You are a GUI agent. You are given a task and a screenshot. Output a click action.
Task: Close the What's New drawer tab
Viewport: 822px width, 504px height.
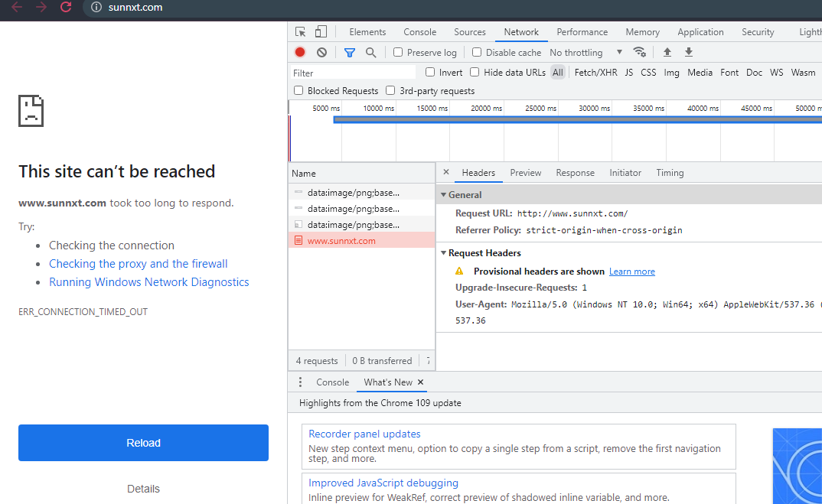point(420,382)
